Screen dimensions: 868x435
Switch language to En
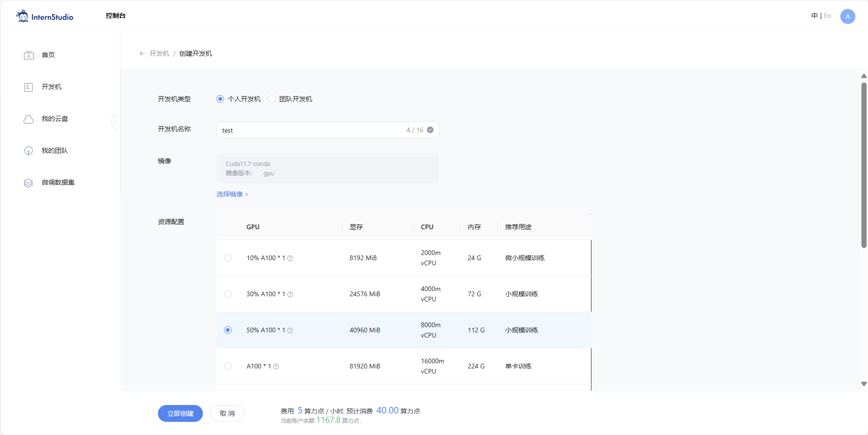[827, 16]
